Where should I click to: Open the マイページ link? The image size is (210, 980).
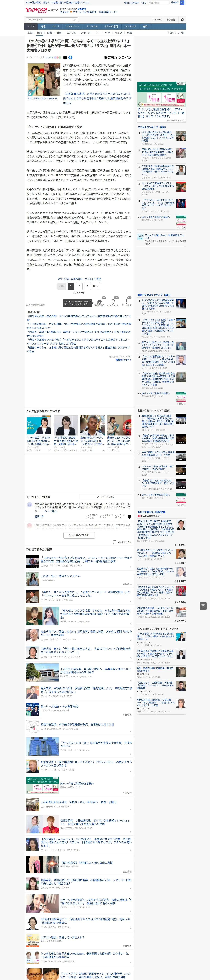(157, 20)
